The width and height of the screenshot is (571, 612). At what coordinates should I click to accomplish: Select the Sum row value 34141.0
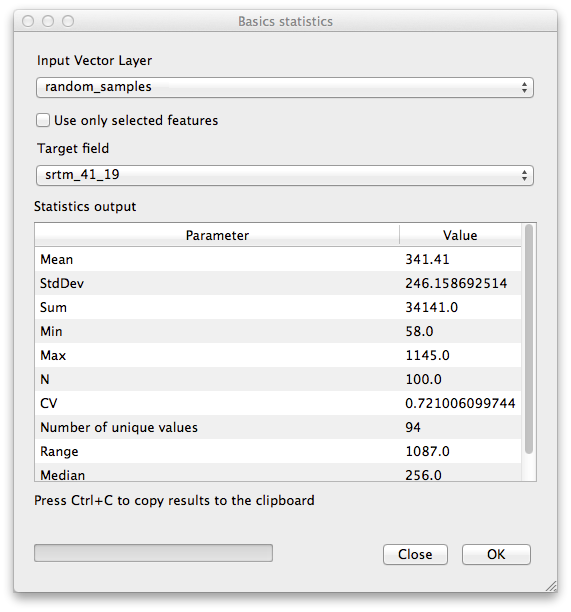coord(278,307)
